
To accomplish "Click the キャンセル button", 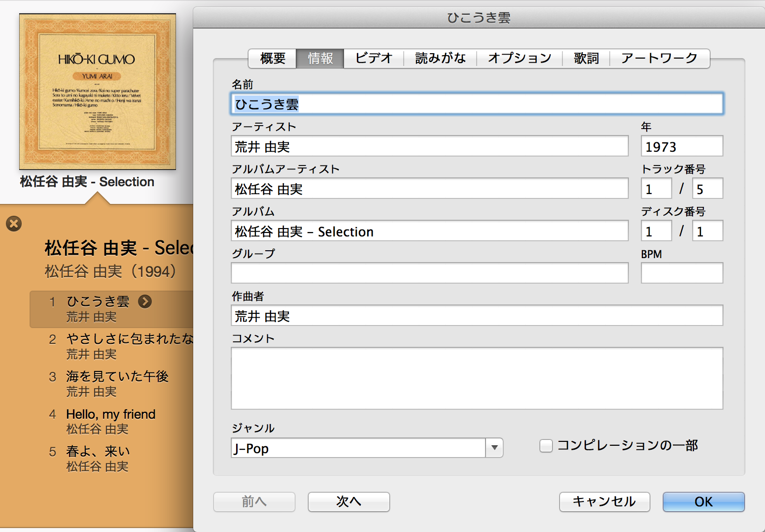I will (x=604, y=502).
